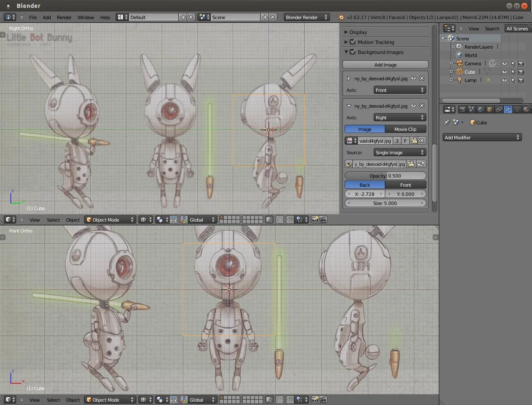Click OpenGL render animation icon in bottom viewport
532x405 pixels.
pos(323,400)
